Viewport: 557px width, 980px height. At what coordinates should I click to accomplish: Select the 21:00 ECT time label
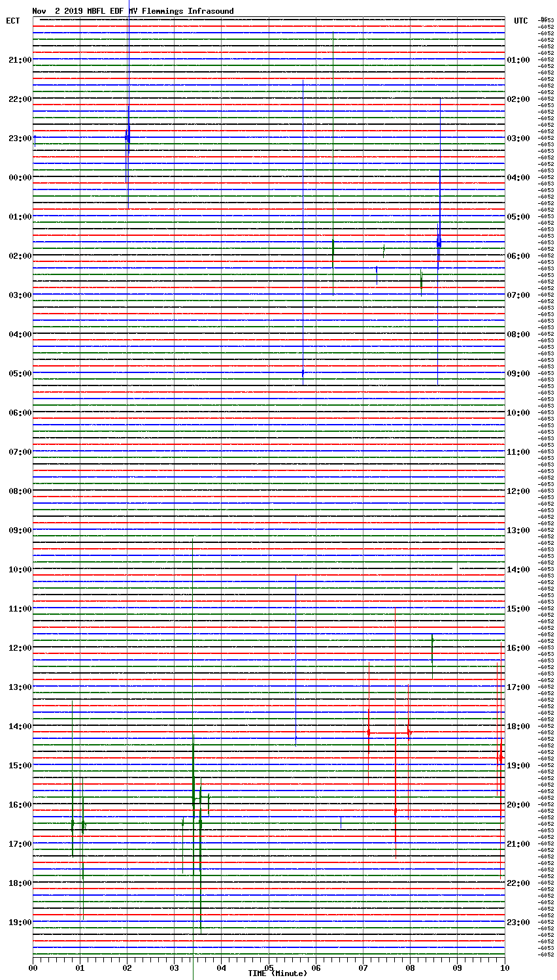[x=20, y=60]
